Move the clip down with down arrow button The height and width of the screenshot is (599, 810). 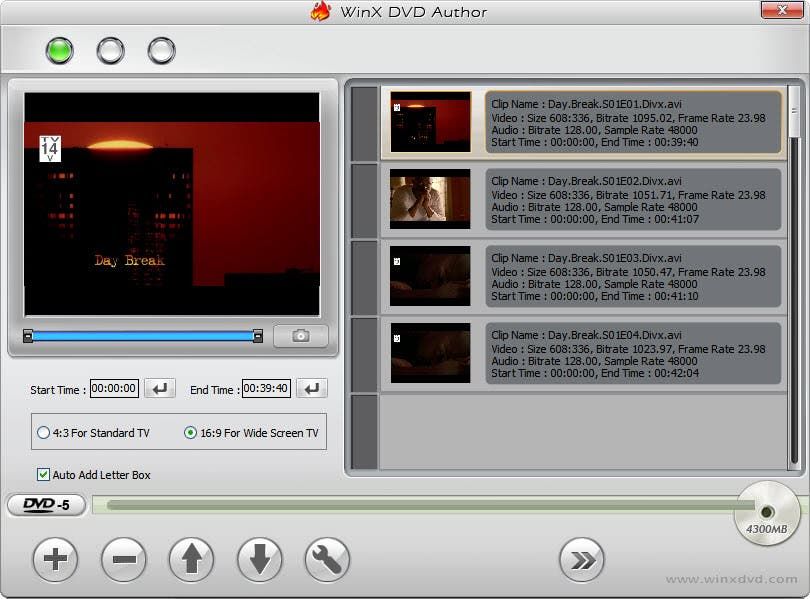coord(259,559)
